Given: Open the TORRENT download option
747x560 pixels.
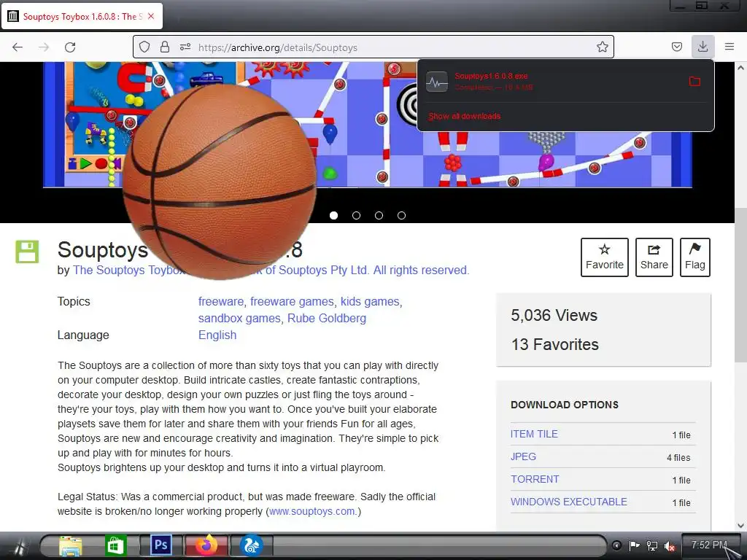Looking at the screenshot, I should (x=535, y=479).
